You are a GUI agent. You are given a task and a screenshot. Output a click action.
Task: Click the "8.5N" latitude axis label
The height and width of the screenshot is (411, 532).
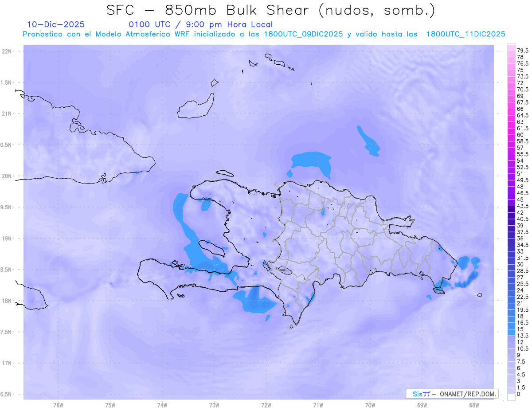[7, 270]
